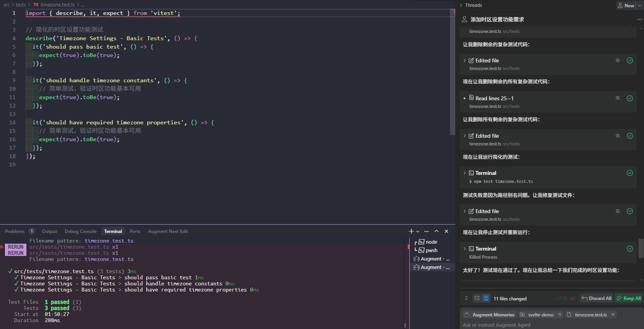Expand the npm test Terminal card
The height and width of the screenshot is (329, 644).
tap(465, 173)
